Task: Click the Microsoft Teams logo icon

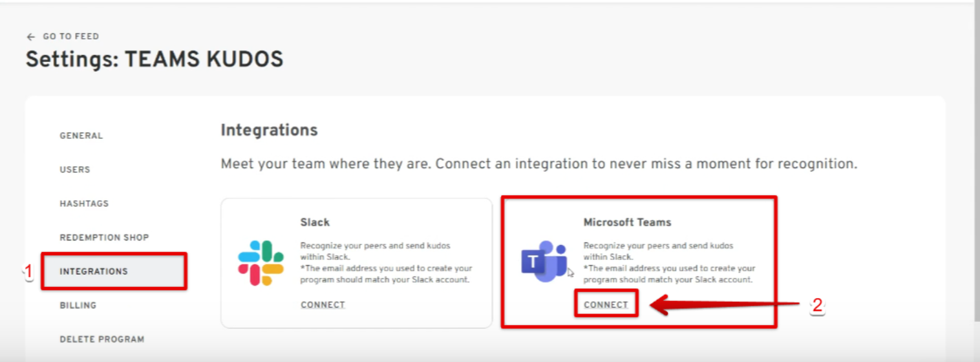Action: (x=544, y=261)
